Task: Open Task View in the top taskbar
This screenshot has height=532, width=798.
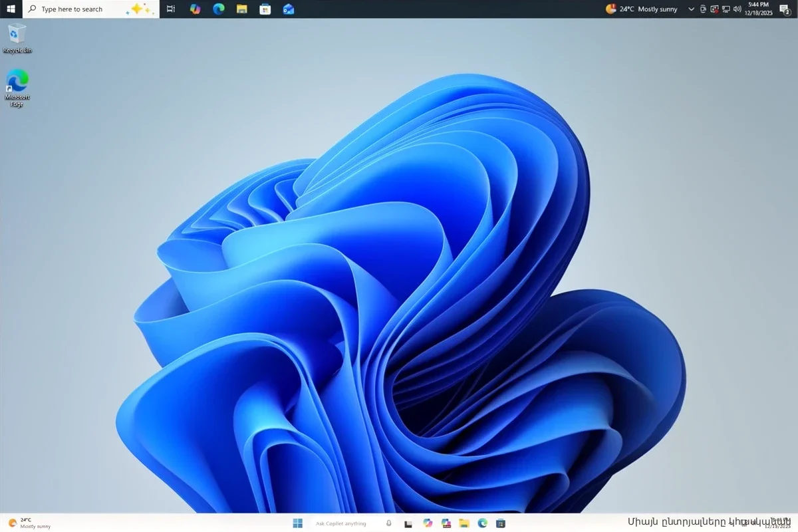Action: (x=171, y=9)
